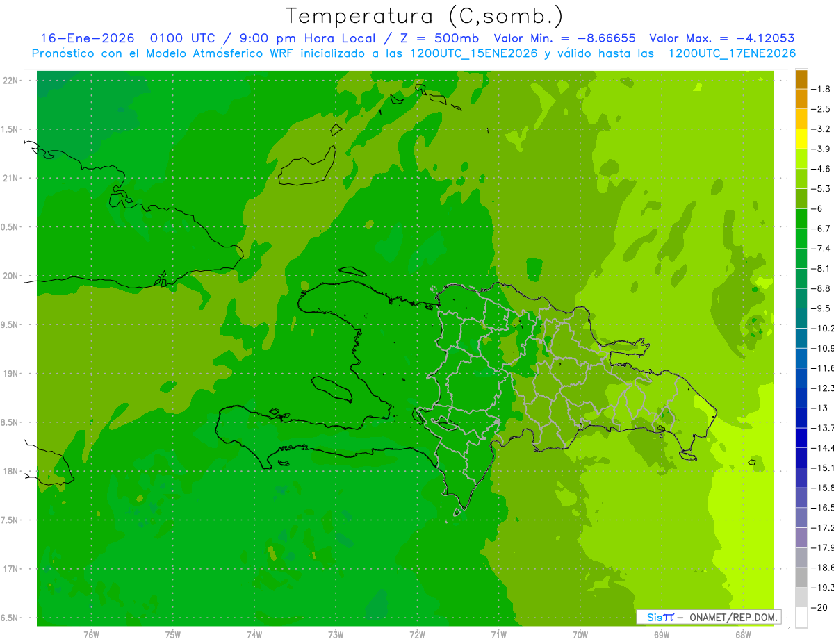Click the colorbar swatch between -2.5 and -3.2
The image size is (834, 644).
pyautogui.click(x=801, y=119)
